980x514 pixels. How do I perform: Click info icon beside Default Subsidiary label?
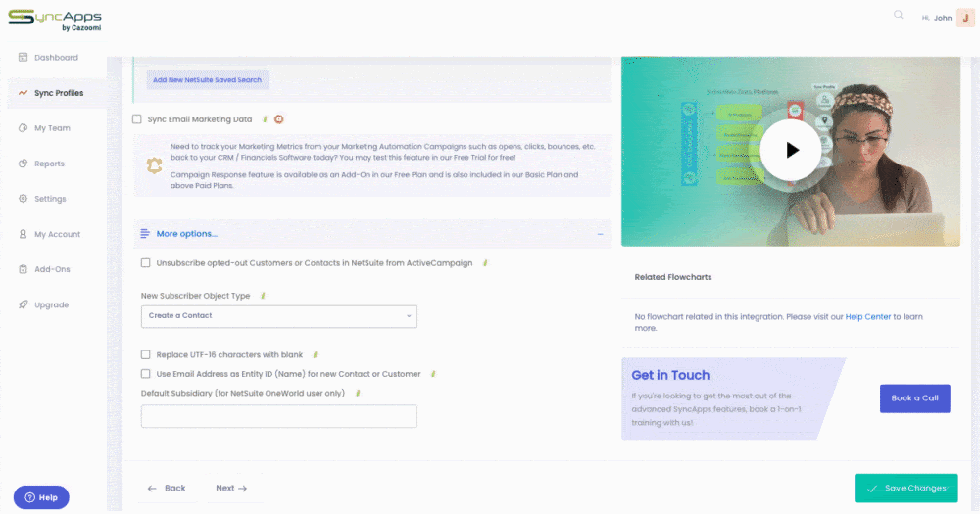pos(358,394)
